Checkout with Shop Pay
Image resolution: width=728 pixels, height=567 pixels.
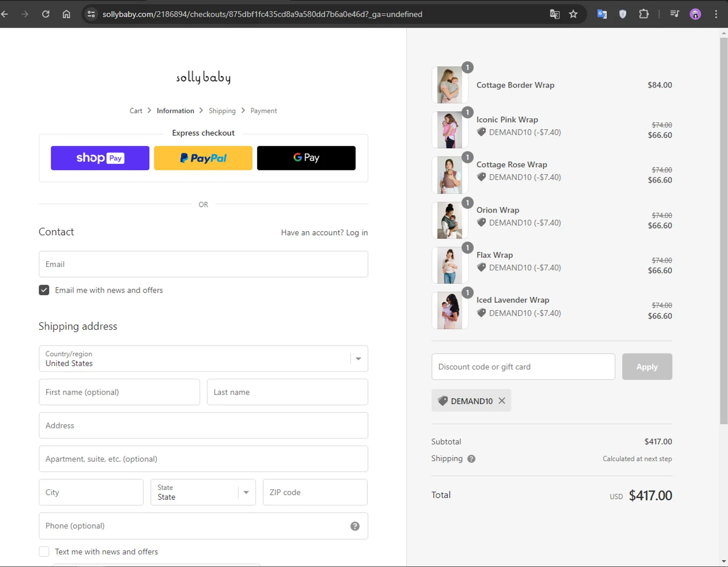tap(100, 158)
